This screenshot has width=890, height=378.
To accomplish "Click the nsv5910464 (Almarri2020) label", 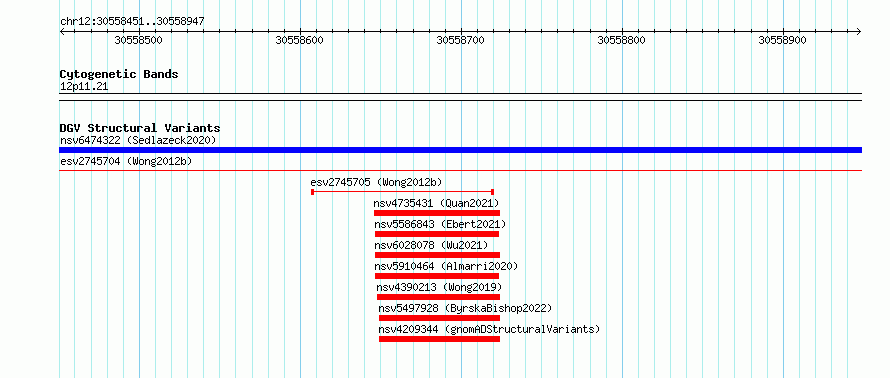I will pyautogui.click(x=447, y=266).
